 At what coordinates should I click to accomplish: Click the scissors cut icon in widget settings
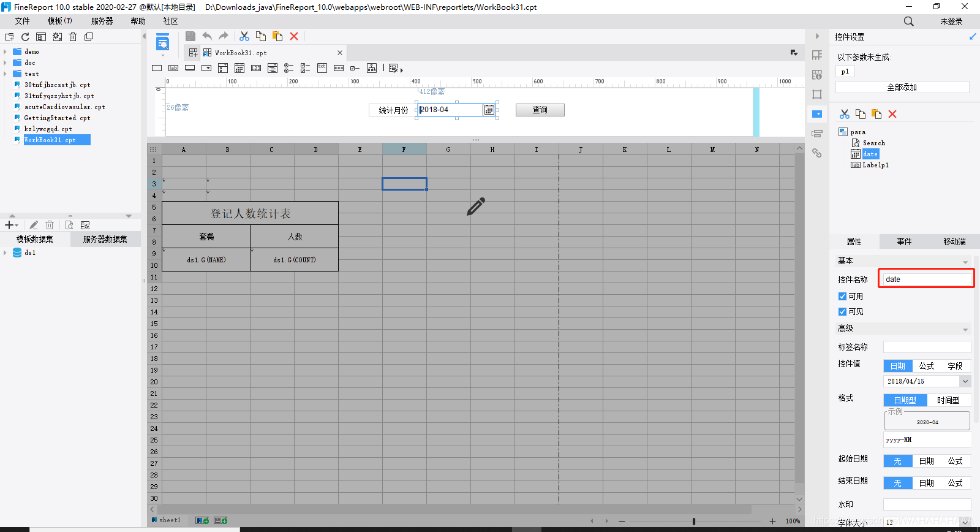(x=845, y=114)
